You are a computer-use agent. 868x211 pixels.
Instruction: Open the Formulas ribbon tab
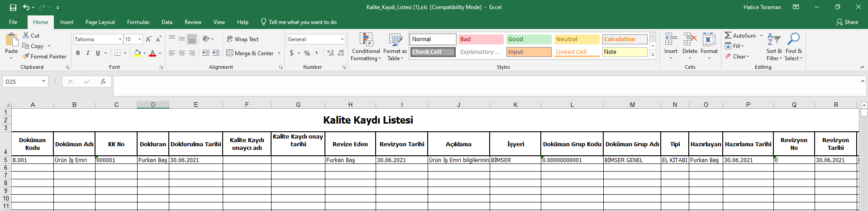(138, 22)
